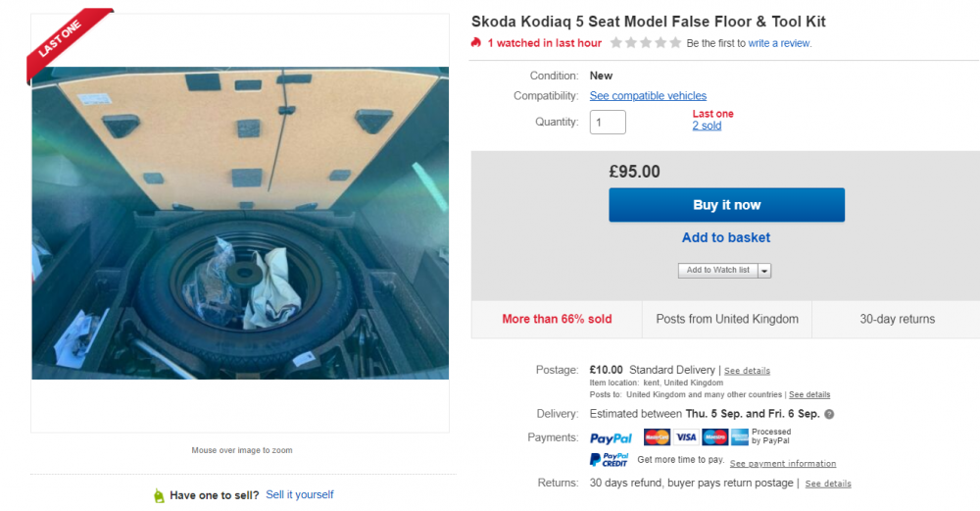Click the delivery estimate help question icon
Screen dimensions: 980x511
click(x=829, y=414)
